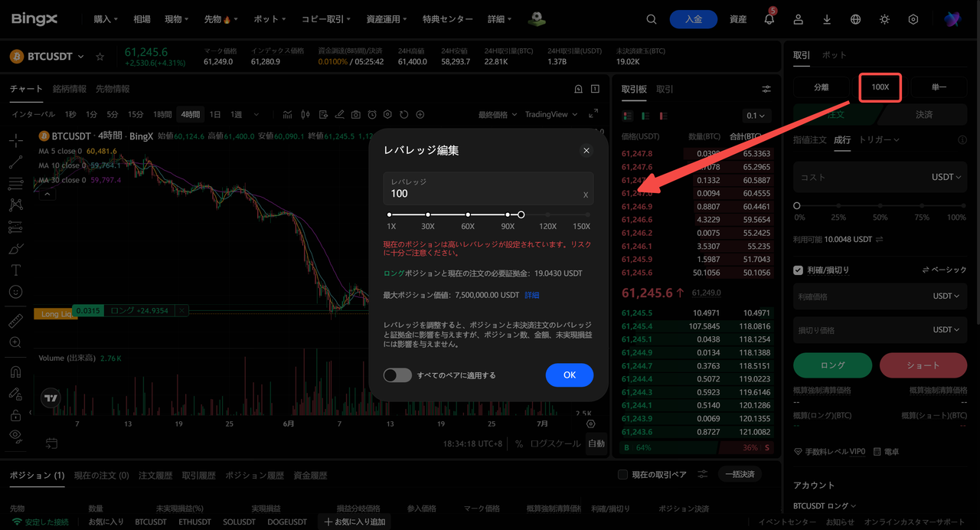The width and height of the screenshot is (980, 530).
Task: Expand the trigger order type dropdown
Action: [x=879, y=140]
